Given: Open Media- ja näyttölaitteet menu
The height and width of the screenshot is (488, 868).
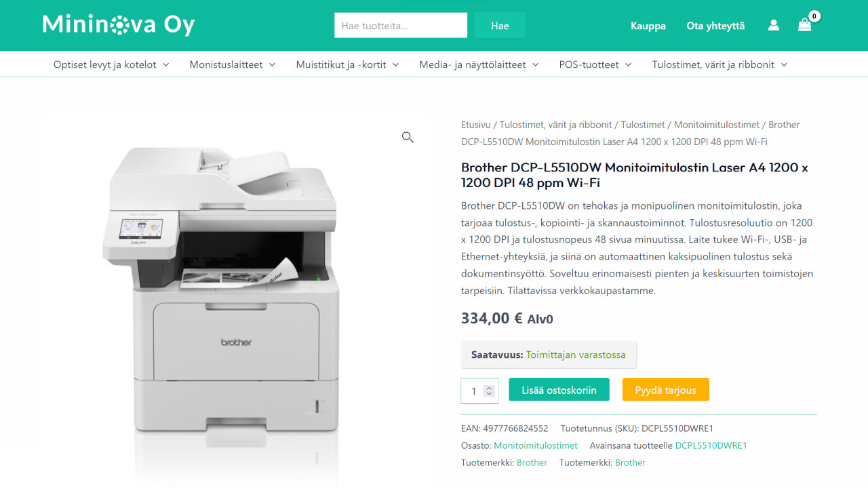Looking at the screenshot, I should tap(479, 64).
